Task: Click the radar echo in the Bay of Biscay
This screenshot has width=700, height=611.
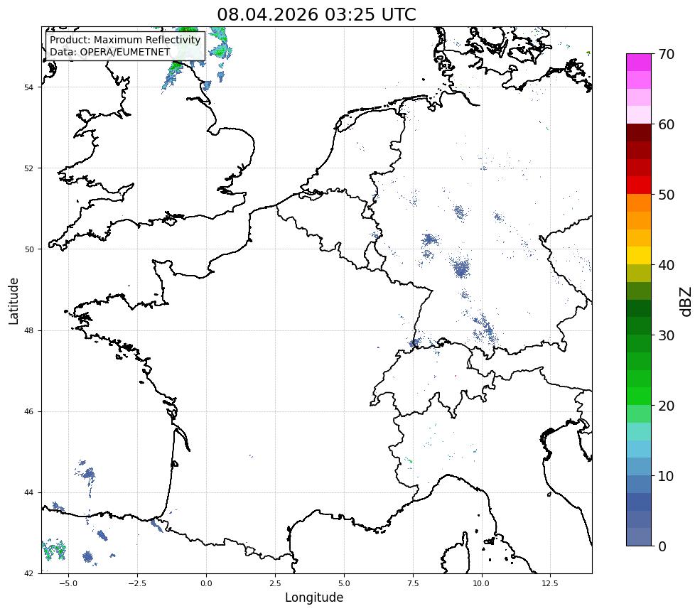Action: coord(89,474)
